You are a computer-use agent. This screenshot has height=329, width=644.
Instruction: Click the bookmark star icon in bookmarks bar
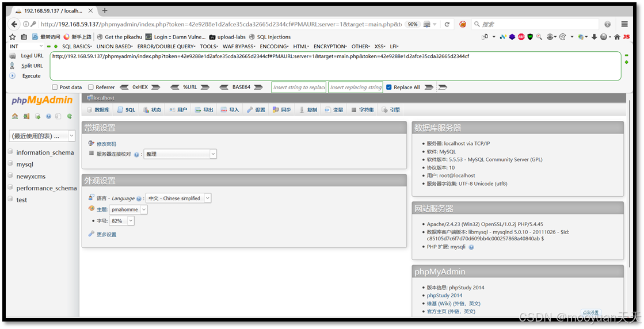(x=12, y=37)
